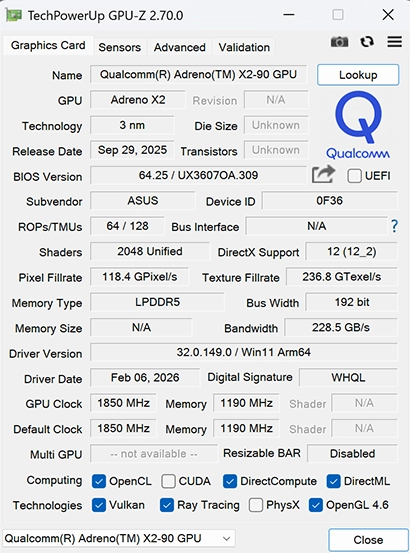Click the Driver Date Feb 06, 2026

coord(145,378)
